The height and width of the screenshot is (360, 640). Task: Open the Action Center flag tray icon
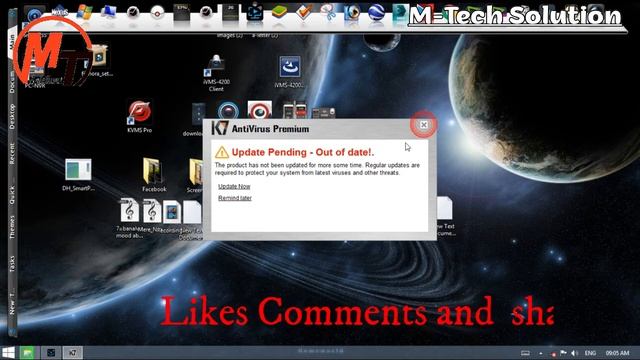[563, 353]
